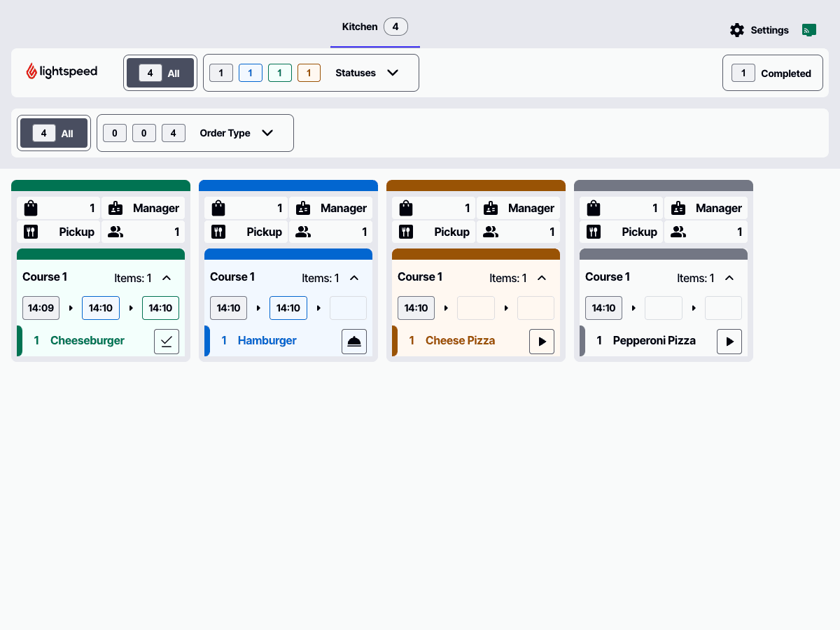Open the Order Type dropdown
The height and width of the screenshot is (630, 840).
267,133
